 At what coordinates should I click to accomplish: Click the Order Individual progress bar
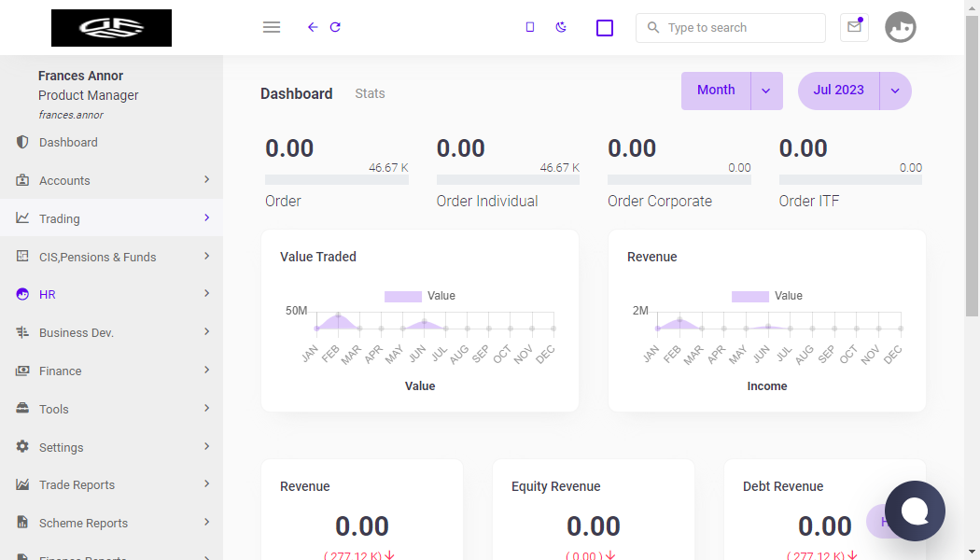click(x=508, y=180)
